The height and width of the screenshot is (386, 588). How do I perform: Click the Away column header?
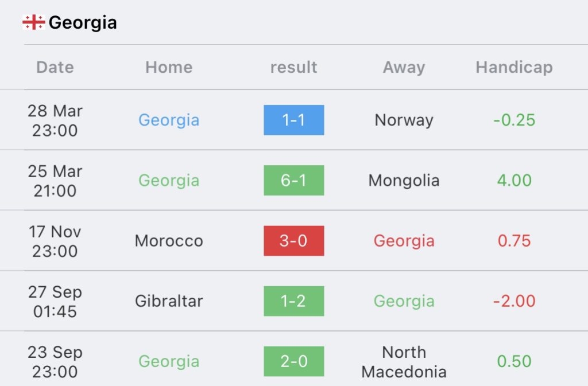404,68
